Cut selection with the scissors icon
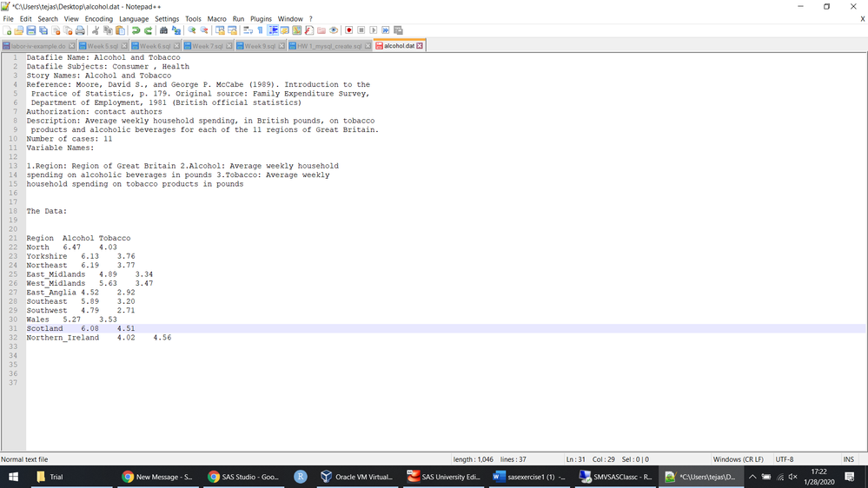This screenshot has width=868, height=488. click(x=96, y=30)
